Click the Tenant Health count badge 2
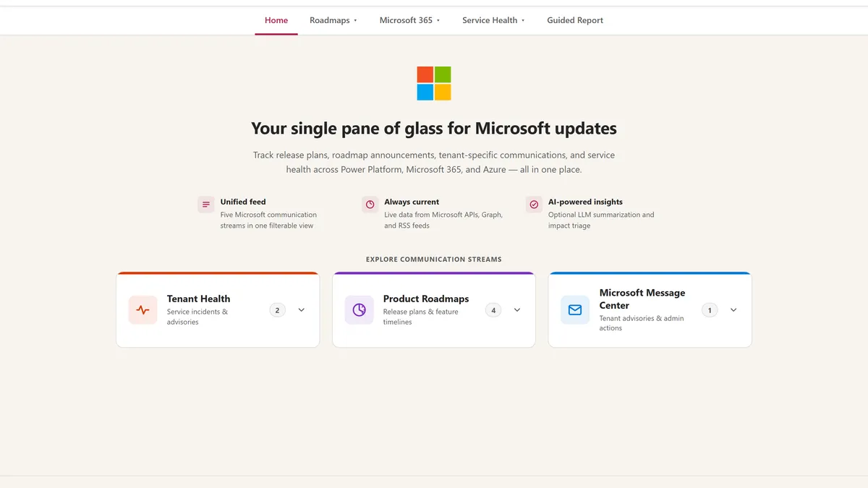The height and width of the screenshot is (488, 868). coord(277,310)
